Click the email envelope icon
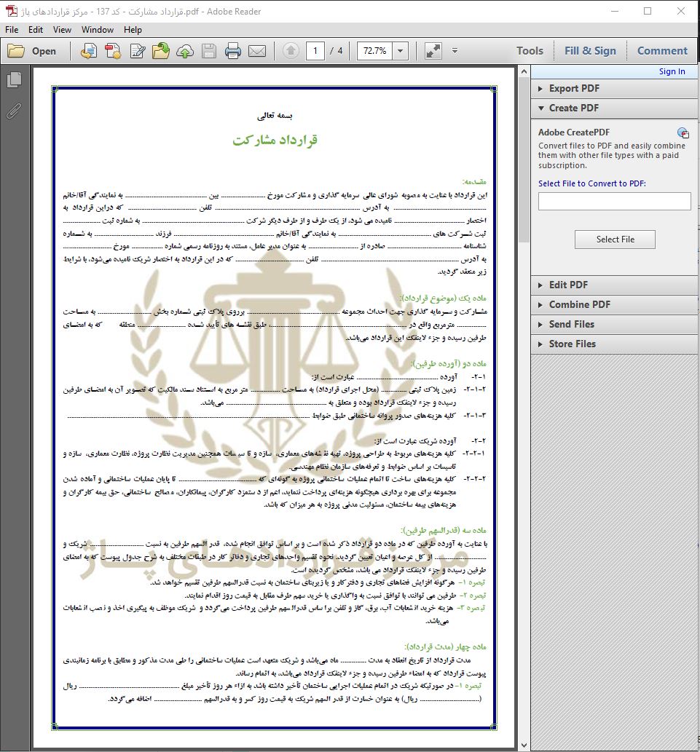The height and width of the screenshot is (752, 700). click(257, 51)
